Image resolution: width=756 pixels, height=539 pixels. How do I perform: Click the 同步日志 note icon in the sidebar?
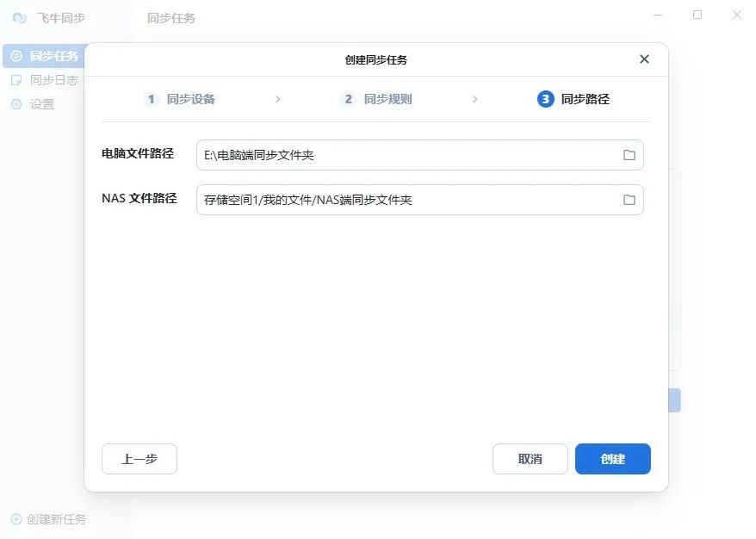(16, 80)
